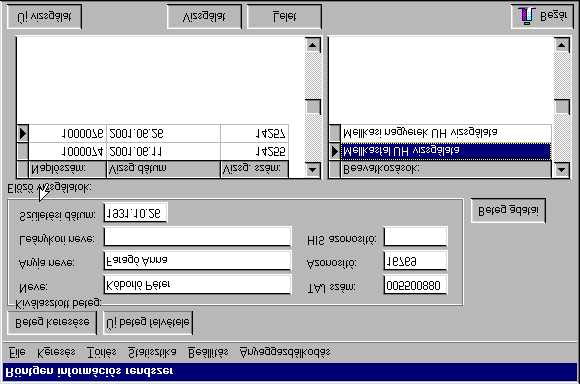Screen dimensions: 580x384
Task: Open the Anyaggazdálkodás menu
Action: point(285,353)
